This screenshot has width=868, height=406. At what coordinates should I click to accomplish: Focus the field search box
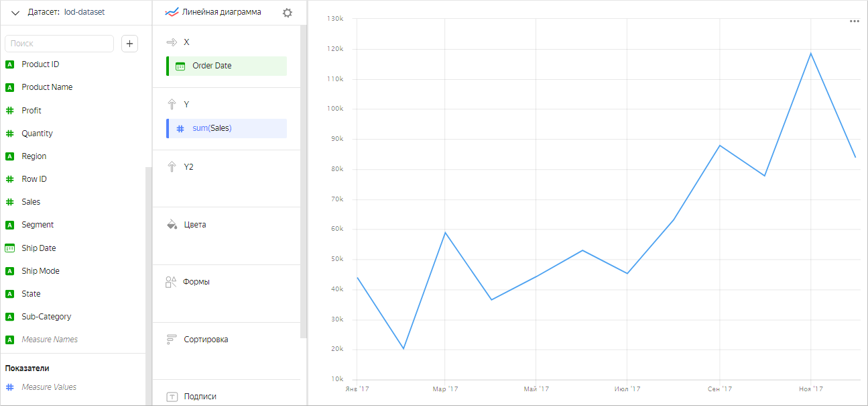(60, 44)
